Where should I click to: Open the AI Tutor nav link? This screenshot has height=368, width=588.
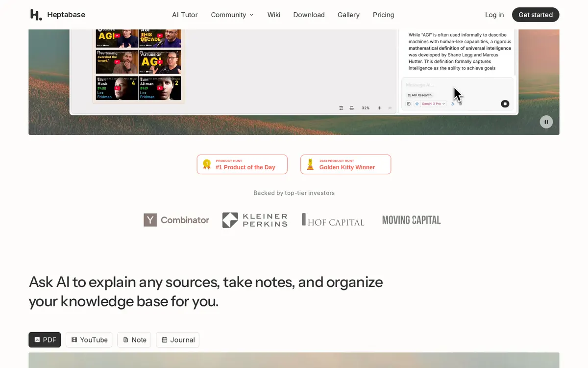click(x=185, y=15)
